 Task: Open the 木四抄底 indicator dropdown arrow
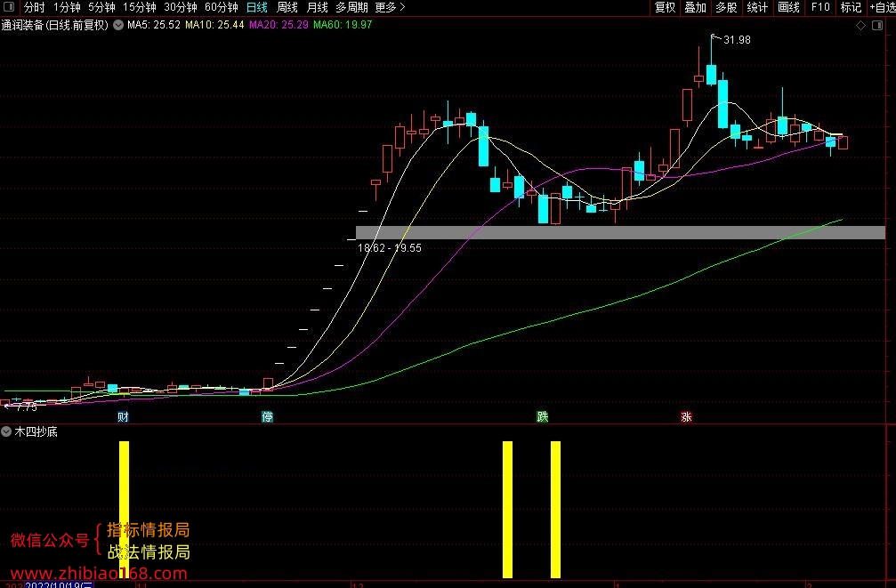(6, 431)
